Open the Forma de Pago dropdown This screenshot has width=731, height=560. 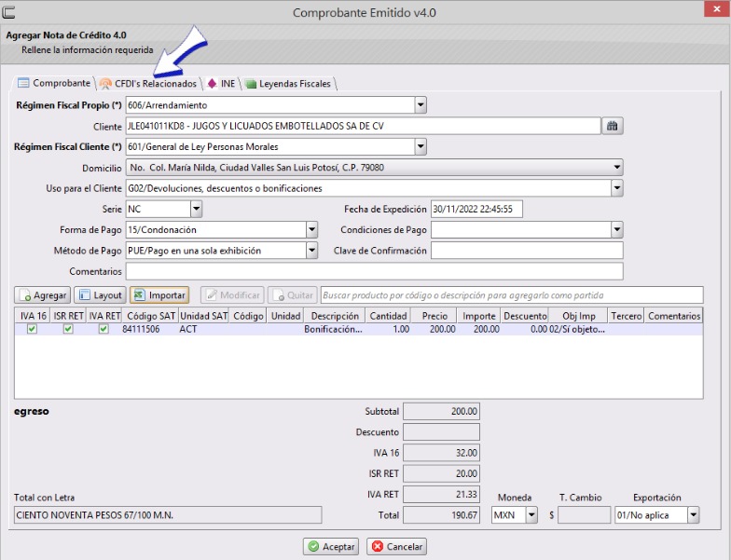[x=311, y=229]
